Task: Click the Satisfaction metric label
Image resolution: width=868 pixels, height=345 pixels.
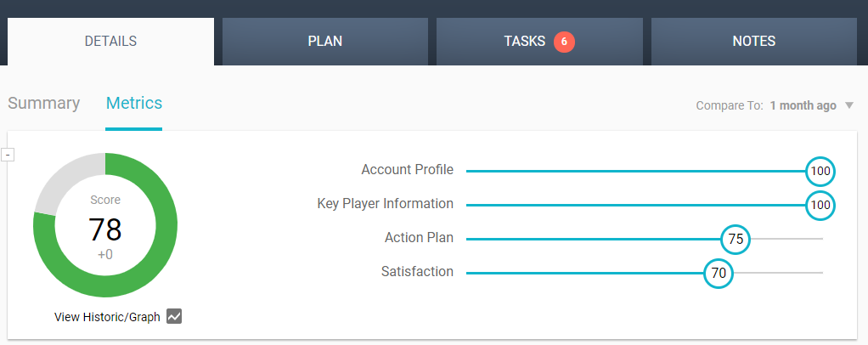Action: (417, 272)
